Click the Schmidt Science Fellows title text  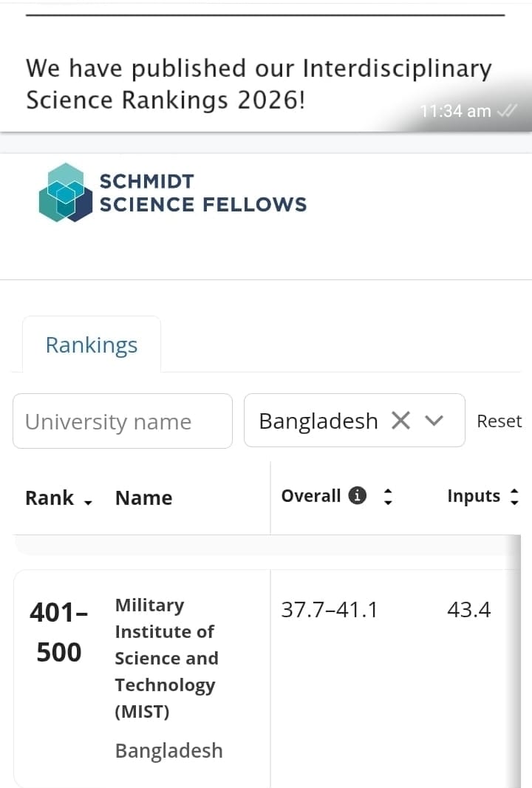click(x=202, y=192)
